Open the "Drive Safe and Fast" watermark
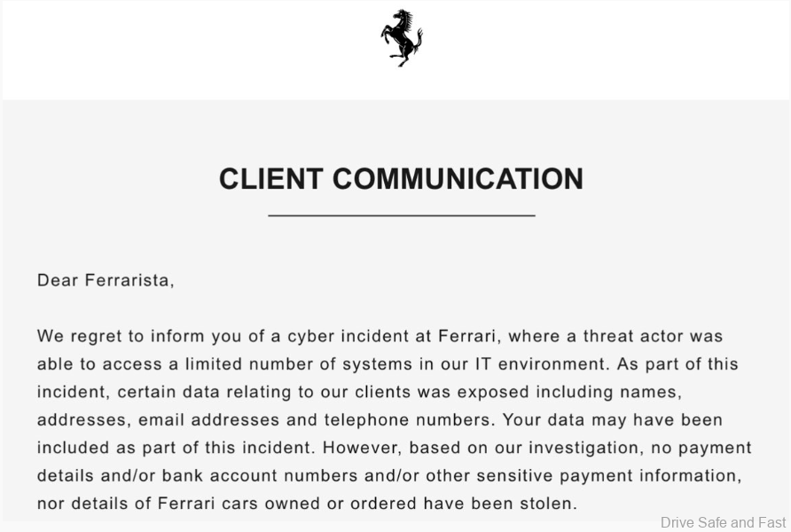Image resolution: width=791 pixels, height=532 pixels. pyautogui.click(x=723, y=522)
